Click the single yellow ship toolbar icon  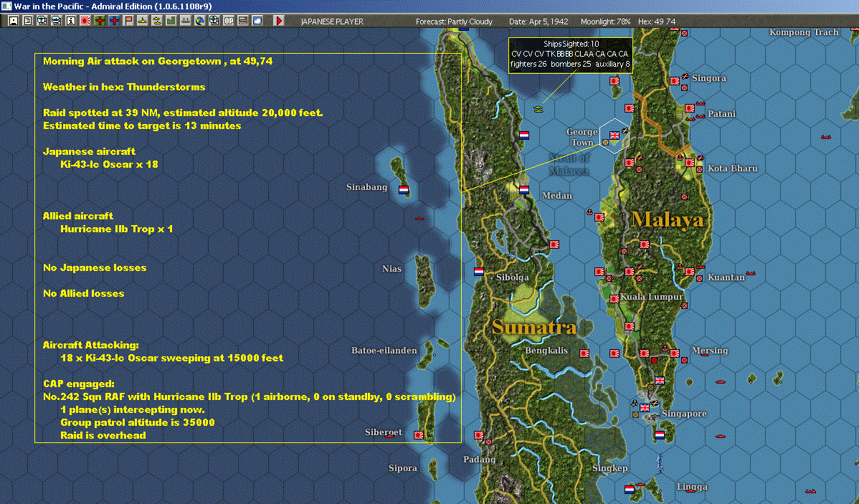coord(143,21)
